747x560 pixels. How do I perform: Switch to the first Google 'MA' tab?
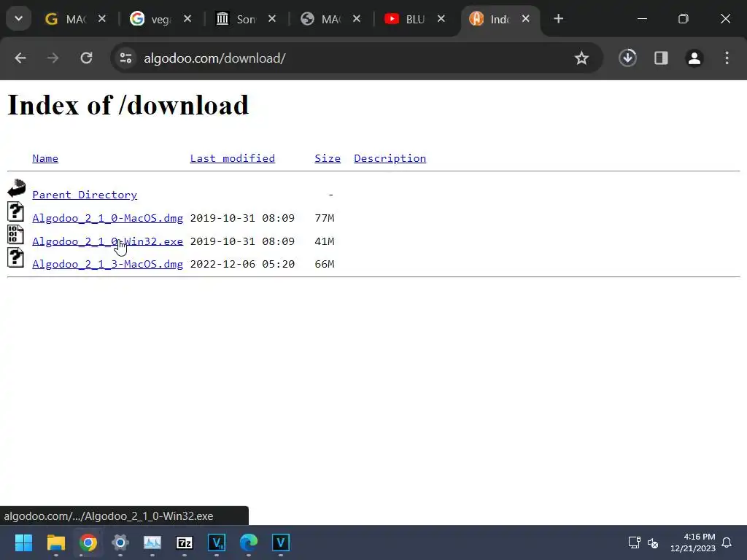point(66,19)
